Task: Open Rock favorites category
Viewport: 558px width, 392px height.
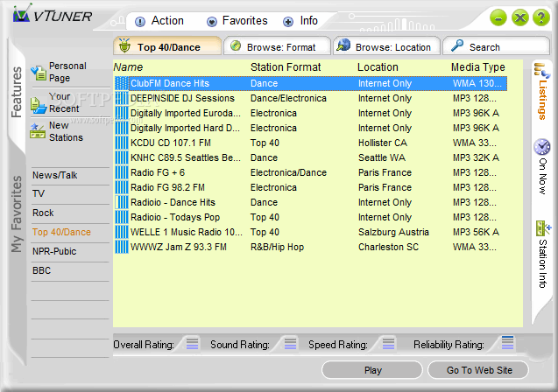Action: coord(43,213)
